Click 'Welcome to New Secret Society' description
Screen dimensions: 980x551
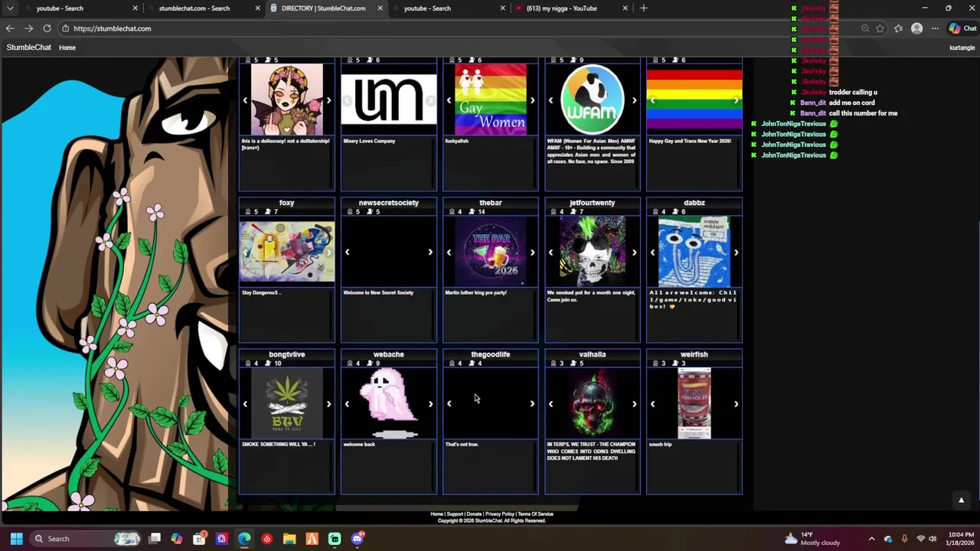(378, 292)
